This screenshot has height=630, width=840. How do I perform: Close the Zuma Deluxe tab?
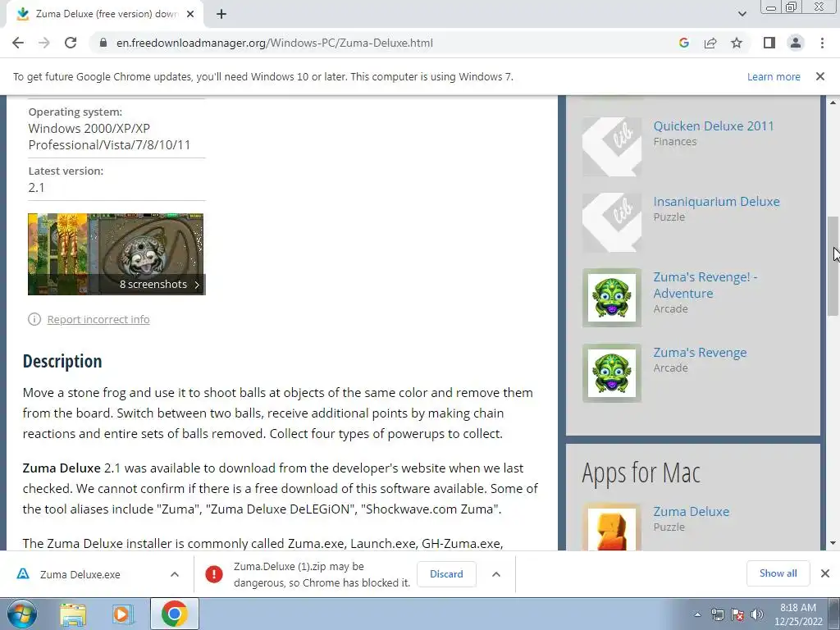coord(190,14)
